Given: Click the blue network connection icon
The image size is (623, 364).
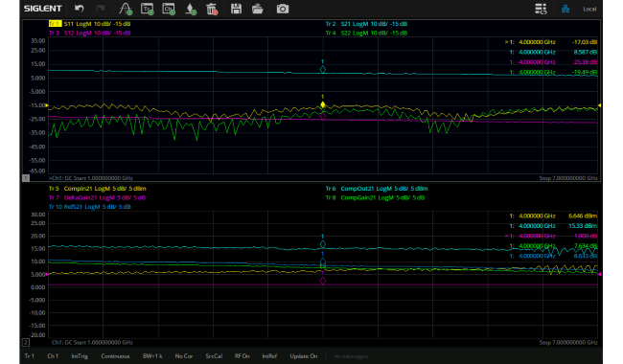Looking at the screenshot, I should point(565,9).
